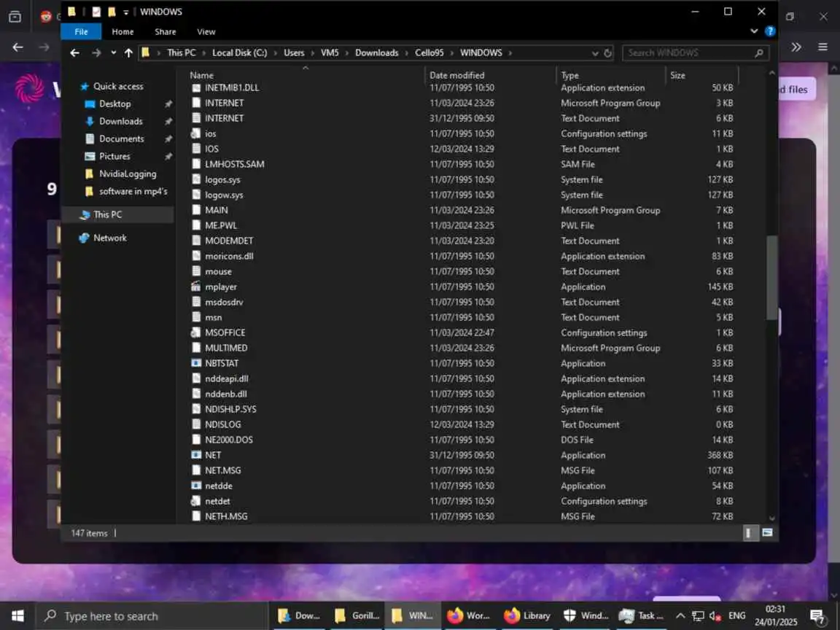Select Desktop in navigation pane
Viewport: 840px width, 630px height.
(114, 104)
